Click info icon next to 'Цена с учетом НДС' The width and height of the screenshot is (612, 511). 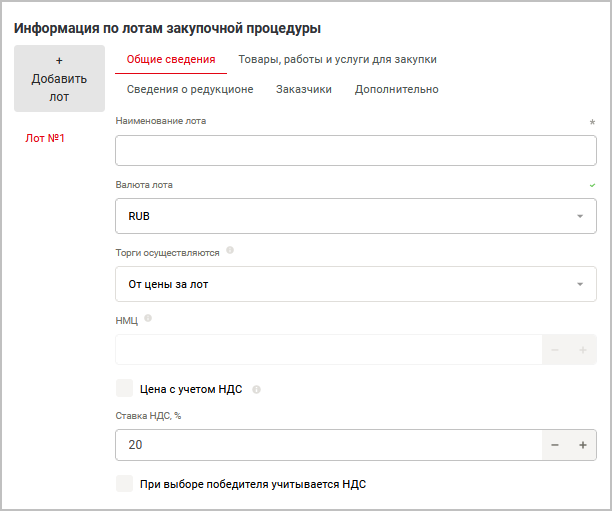pos(256,389)
